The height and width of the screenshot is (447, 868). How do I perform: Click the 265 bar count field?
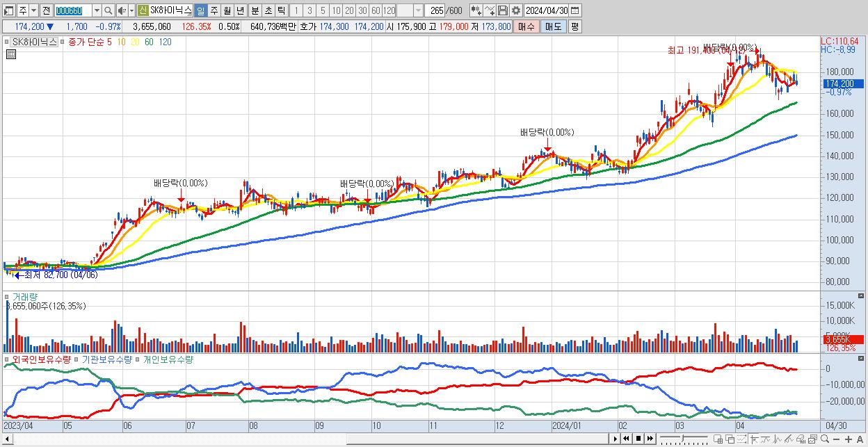pos(435,10)
